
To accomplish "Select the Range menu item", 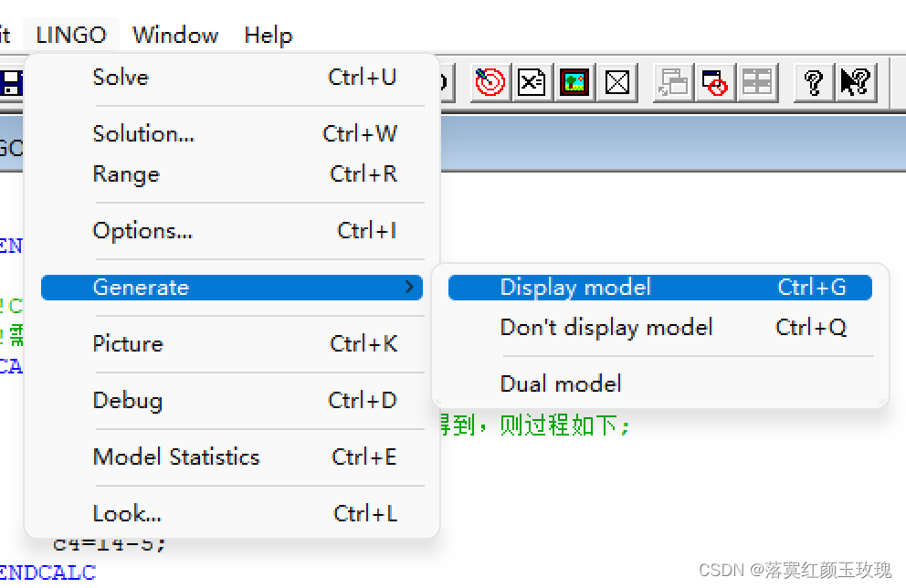I will pyautogui.click(x=232, y=173).
